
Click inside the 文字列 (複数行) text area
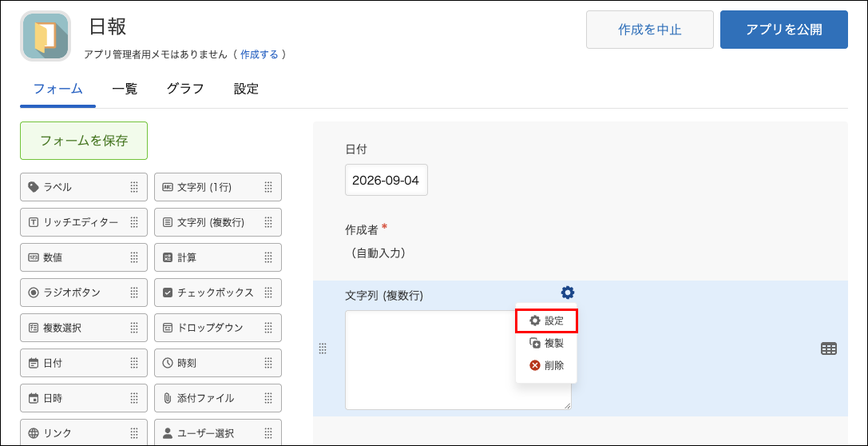tap(458, 360)
